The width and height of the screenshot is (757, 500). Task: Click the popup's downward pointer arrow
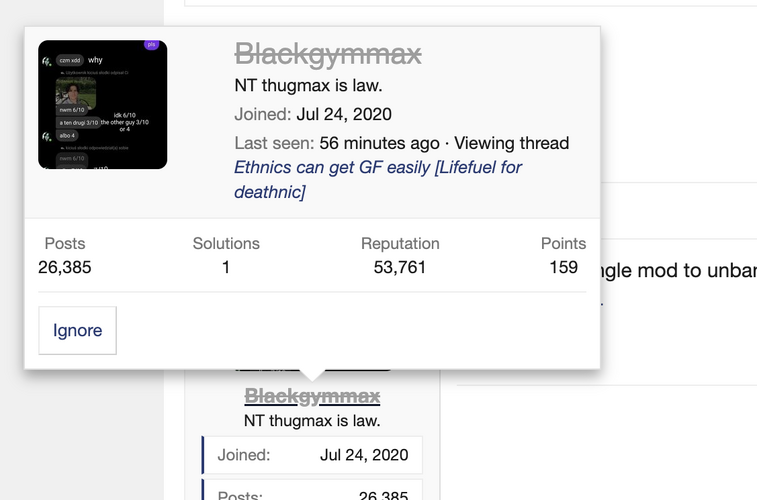tap(312, 375)
